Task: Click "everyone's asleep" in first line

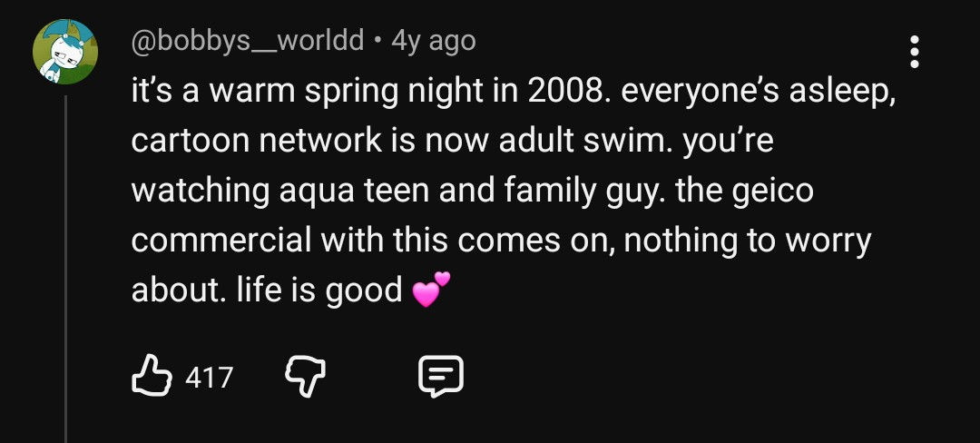Action: [x=759, y=92]
